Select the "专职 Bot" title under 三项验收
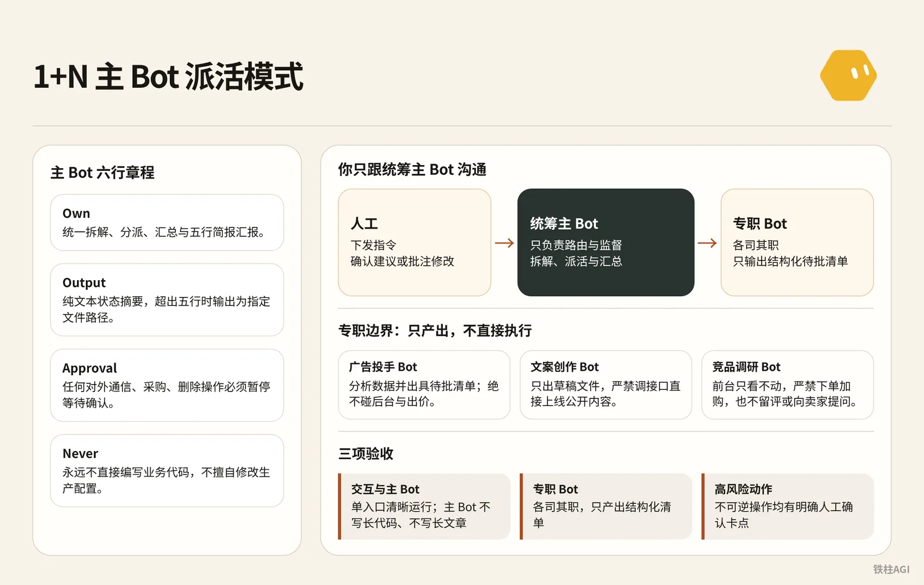924x585 pixels. point(556,490)
